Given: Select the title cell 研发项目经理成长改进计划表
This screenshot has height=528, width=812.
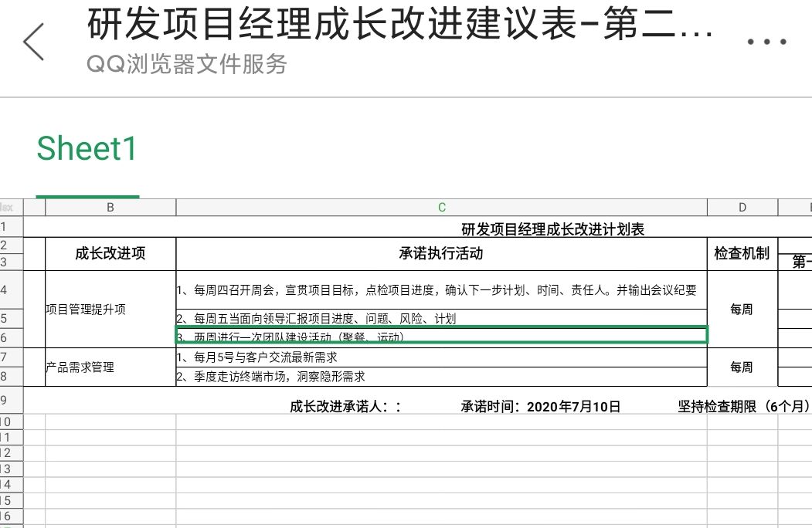Looking at the screenshot, I should click(552, 228).
